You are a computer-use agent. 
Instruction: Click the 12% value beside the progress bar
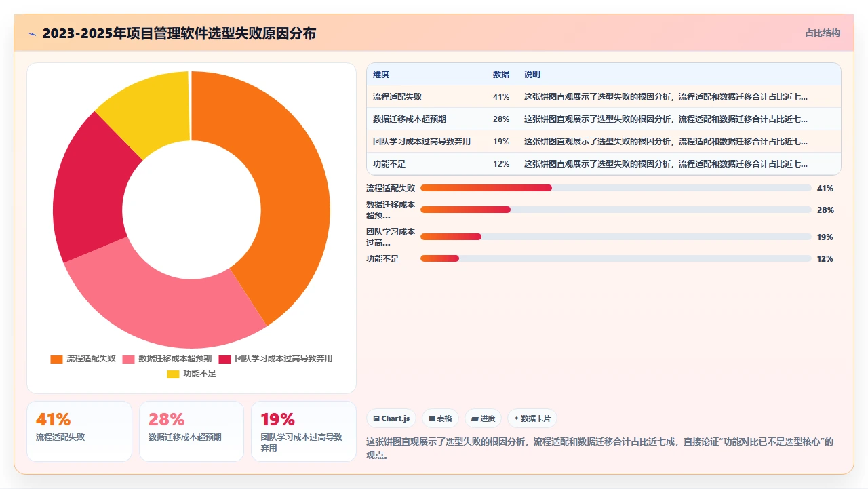point(825,259)
